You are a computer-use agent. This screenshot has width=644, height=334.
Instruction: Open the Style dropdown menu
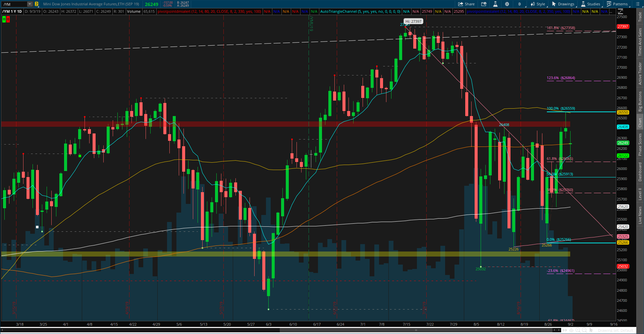click(x=538, y=4)
